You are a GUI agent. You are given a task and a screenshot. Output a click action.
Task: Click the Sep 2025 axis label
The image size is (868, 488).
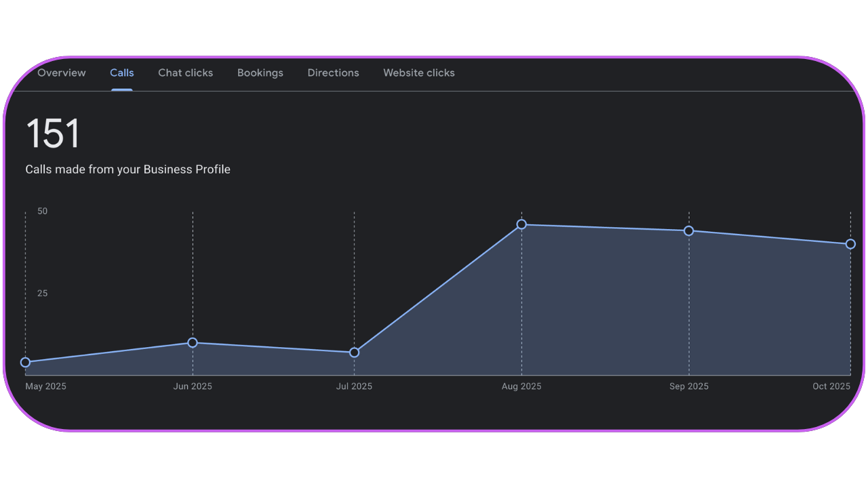[689, 386]
